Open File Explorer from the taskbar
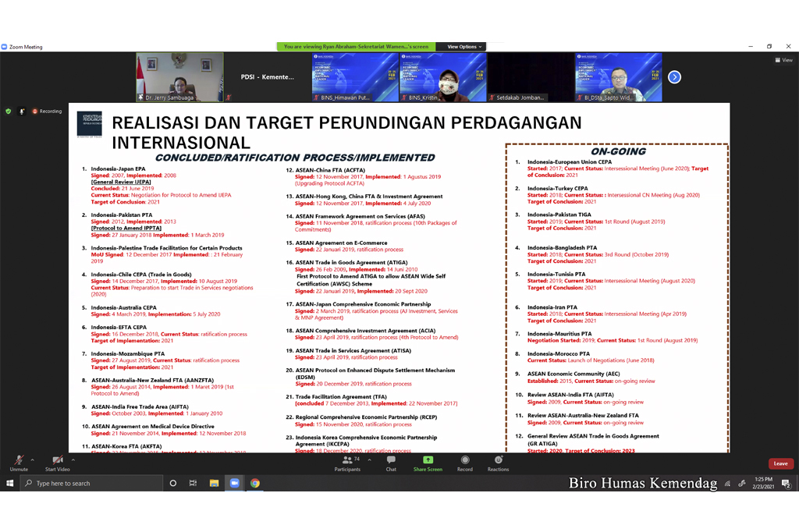 [214, 483]
